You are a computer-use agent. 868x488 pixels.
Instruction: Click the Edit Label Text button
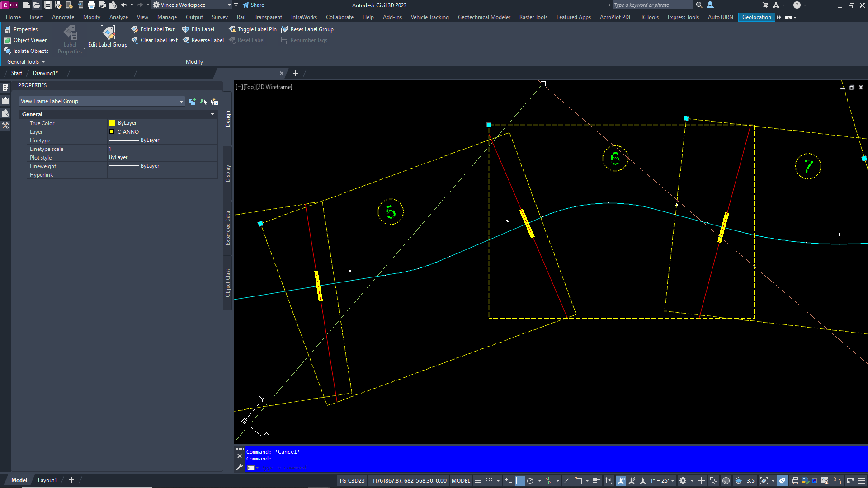pos(153,29)
